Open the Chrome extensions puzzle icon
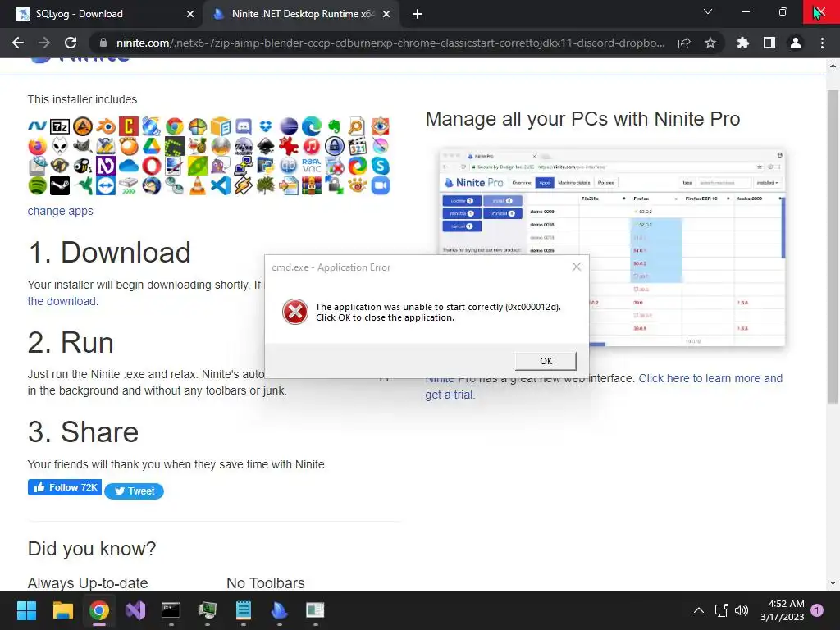Image resolution: width=840 pixels, height=630 pixels. tap(743, 43)
